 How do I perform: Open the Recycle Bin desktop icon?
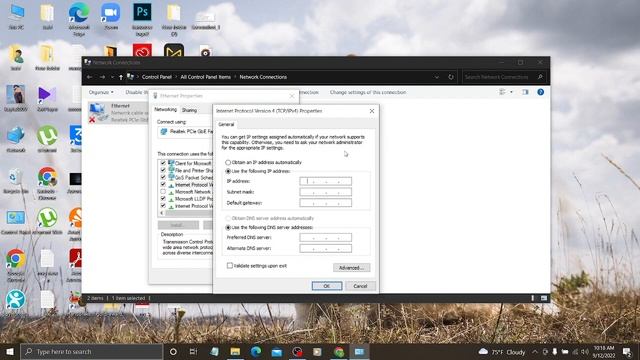point(16,180)
